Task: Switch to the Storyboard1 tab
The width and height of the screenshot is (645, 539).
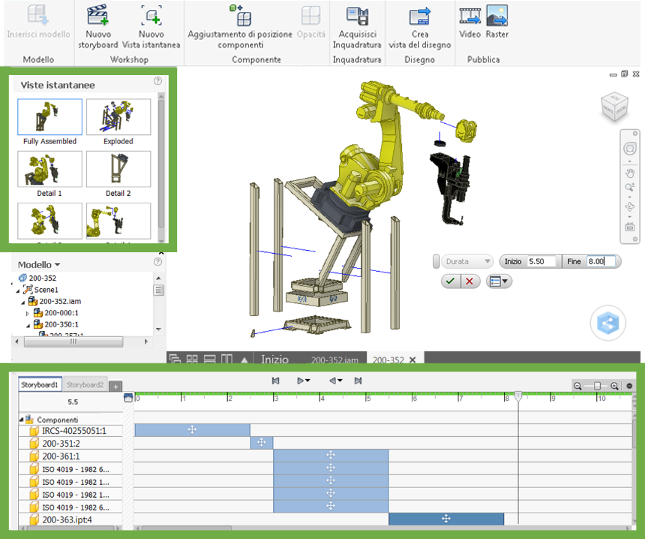Action: point(39,385)
